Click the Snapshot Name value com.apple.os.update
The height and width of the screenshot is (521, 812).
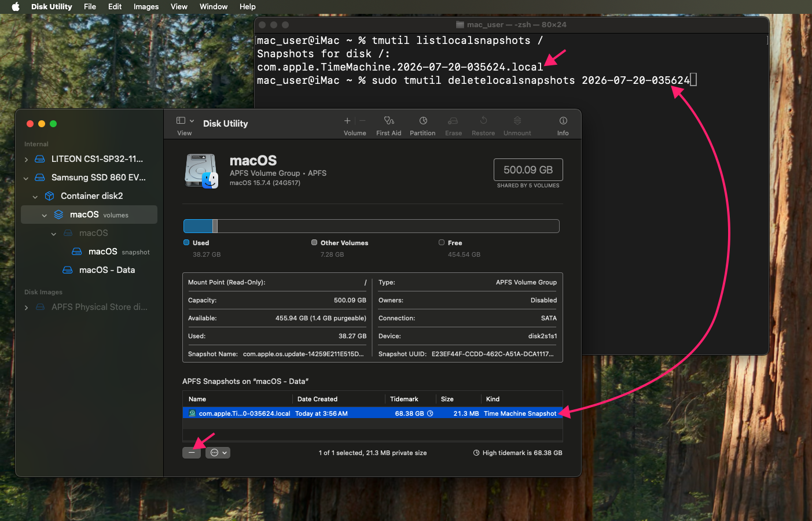pos(303,354)
